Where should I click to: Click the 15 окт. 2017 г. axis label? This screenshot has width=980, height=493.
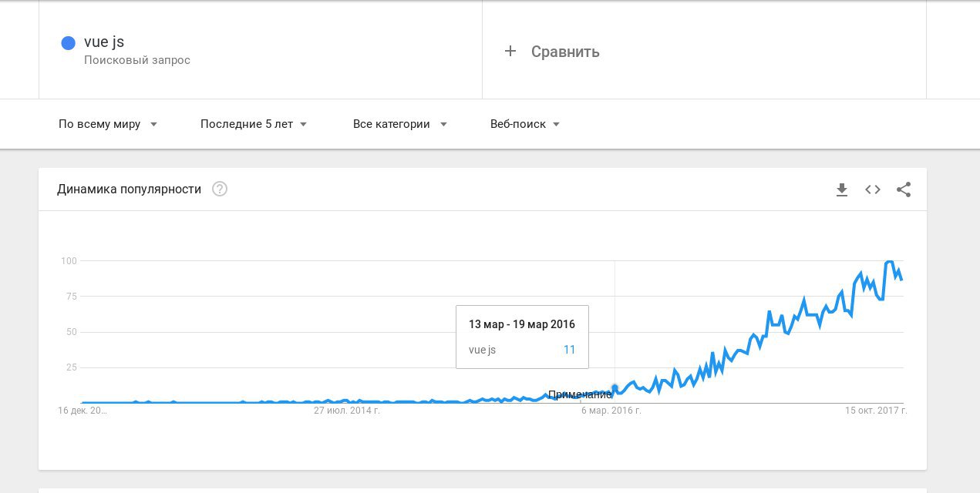pyautogui.click(x=876, y=411)
